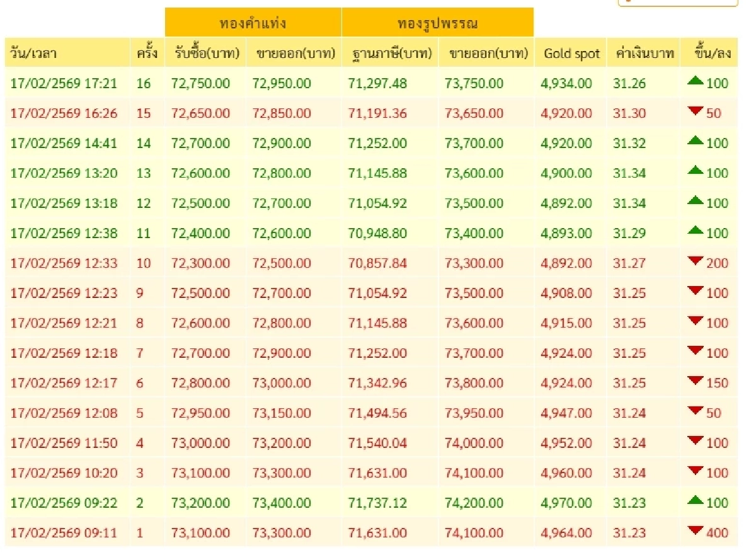The width and height of the screenshot is (756, 555).
Task: Click the ครั้ง column header
Action: (x=147, y=54)
